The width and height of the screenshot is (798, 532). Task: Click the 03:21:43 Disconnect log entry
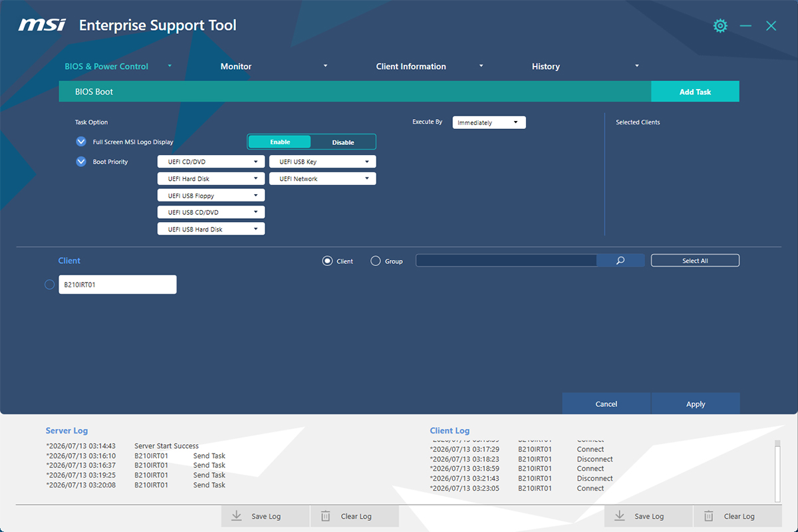point(521,478)
